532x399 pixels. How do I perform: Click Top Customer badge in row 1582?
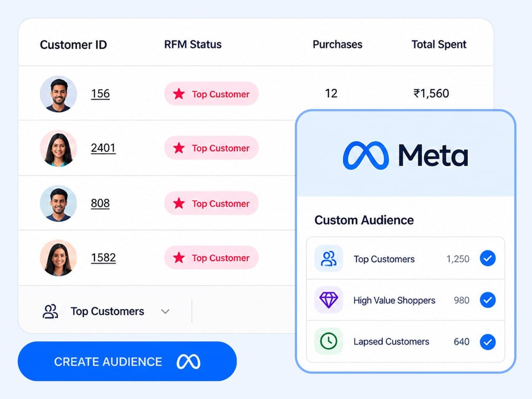pyautogui.click(x=211, y=258)
